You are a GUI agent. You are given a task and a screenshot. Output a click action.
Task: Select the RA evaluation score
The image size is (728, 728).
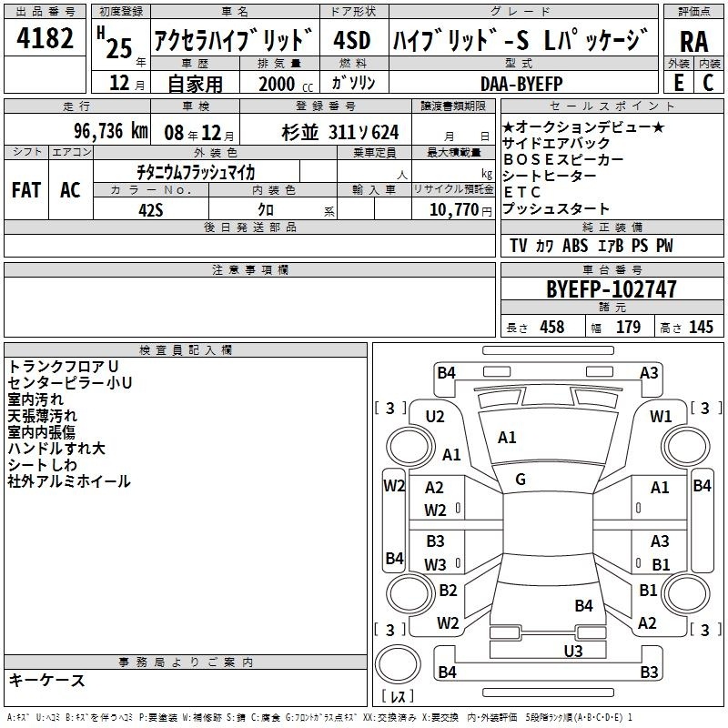693,40
